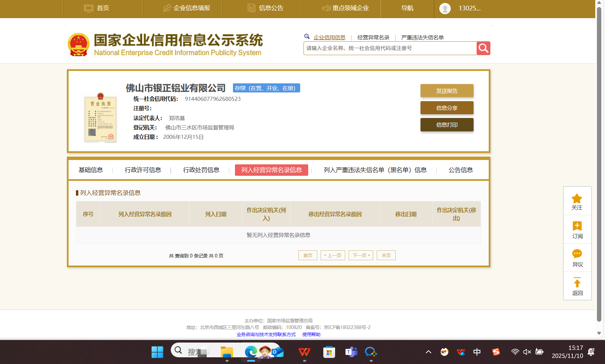This screenshot has height=364, width=605.
Task: Select the 经营异常名录 search category
Action: (x=373, y=37)
